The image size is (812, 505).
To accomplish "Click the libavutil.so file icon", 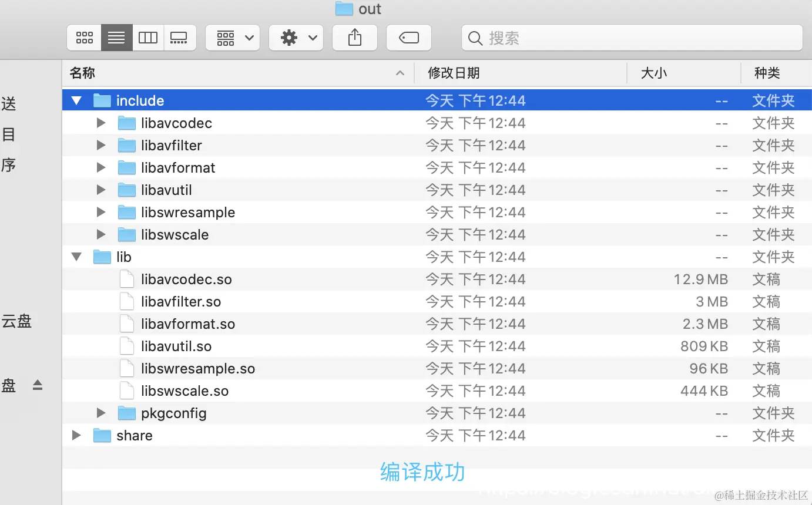I will pos(127,346).
